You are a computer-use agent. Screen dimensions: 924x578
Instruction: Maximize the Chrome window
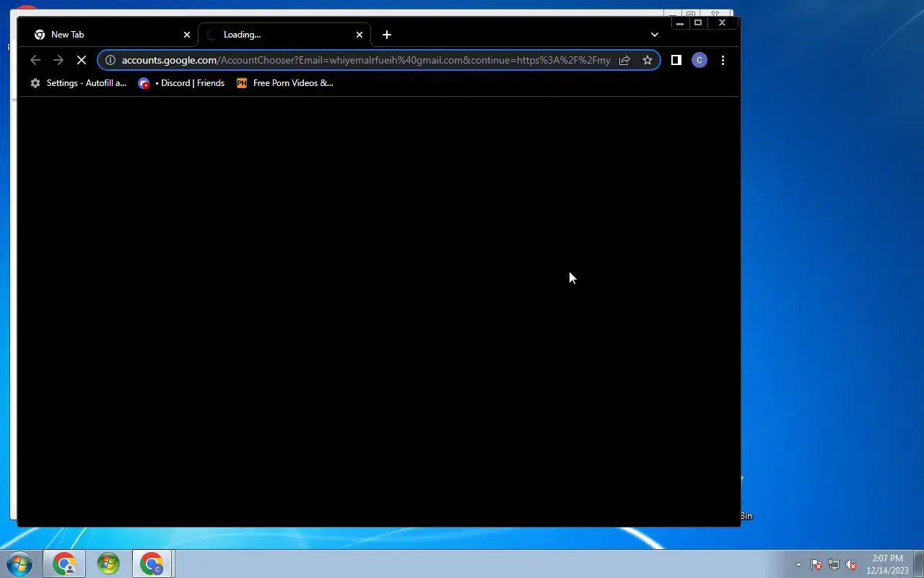point(698,23)
